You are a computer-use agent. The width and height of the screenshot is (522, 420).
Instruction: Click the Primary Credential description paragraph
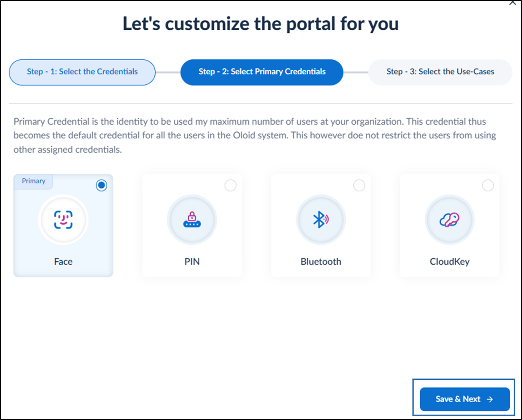pyautogui.click(x=255, y=135)
